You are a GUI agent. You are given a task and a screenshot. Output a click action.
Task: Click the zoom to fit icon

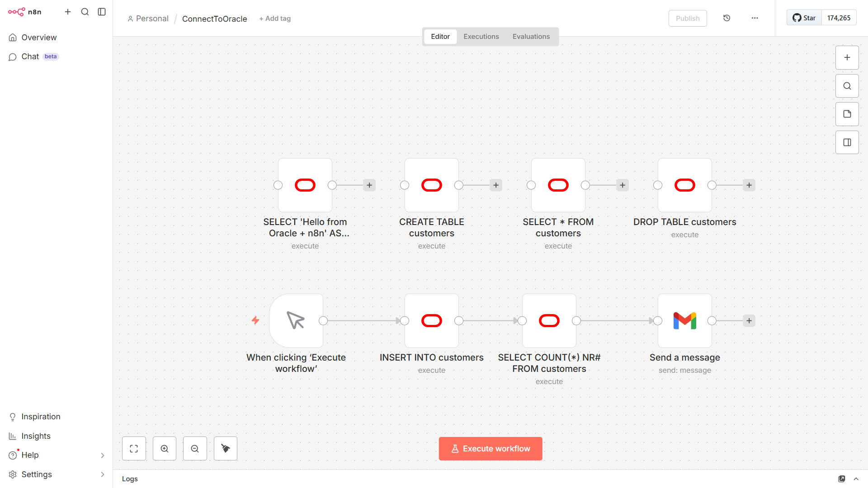(134, 449)
